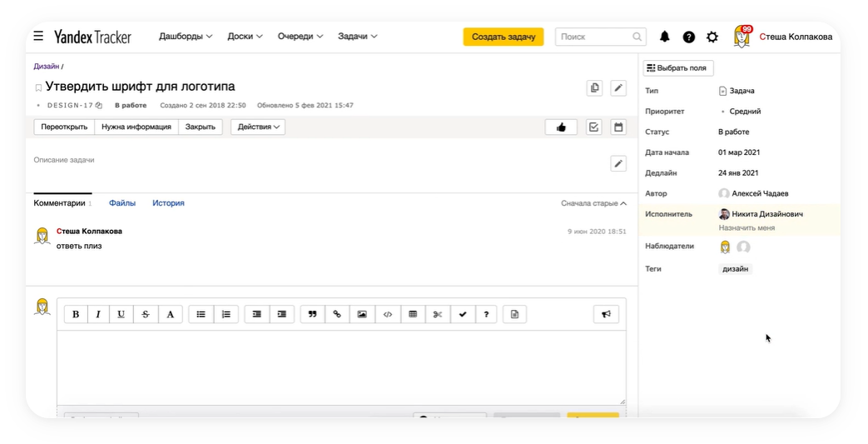This screenshot has height=444, width=868.
Task: Toggle strikethrough text formatting
Action: click(x=146, y=314)
